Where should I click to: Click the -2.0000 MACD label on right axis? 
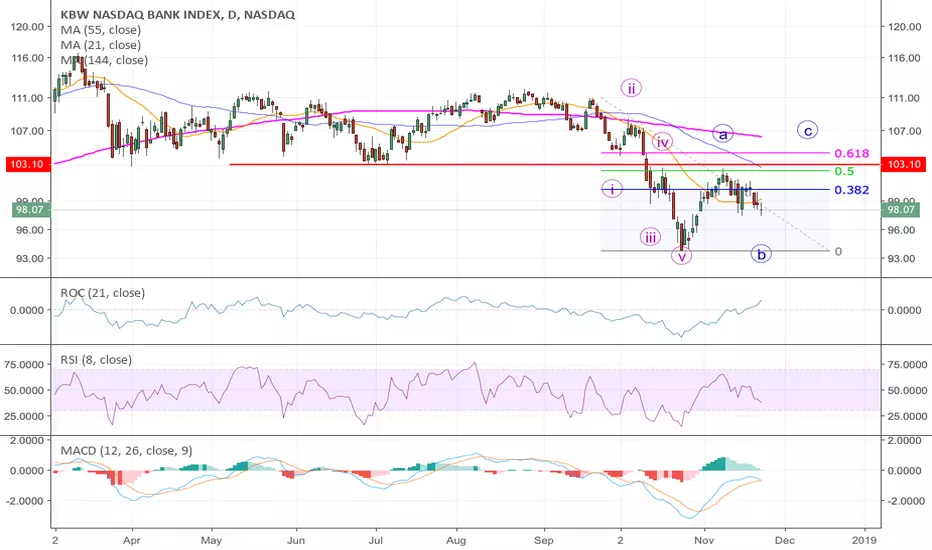[905, 501]
